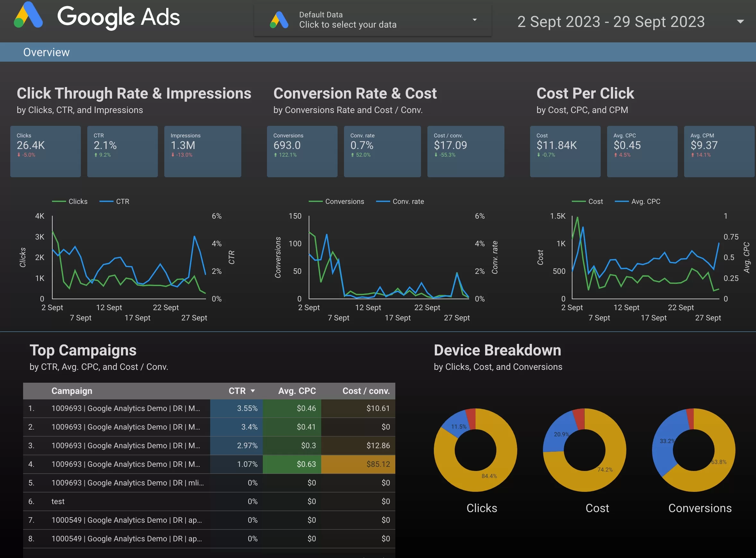Click the up arrow next to 122.1% on Conversions
This screenshot has height=558, width=756.
[275, 155]
